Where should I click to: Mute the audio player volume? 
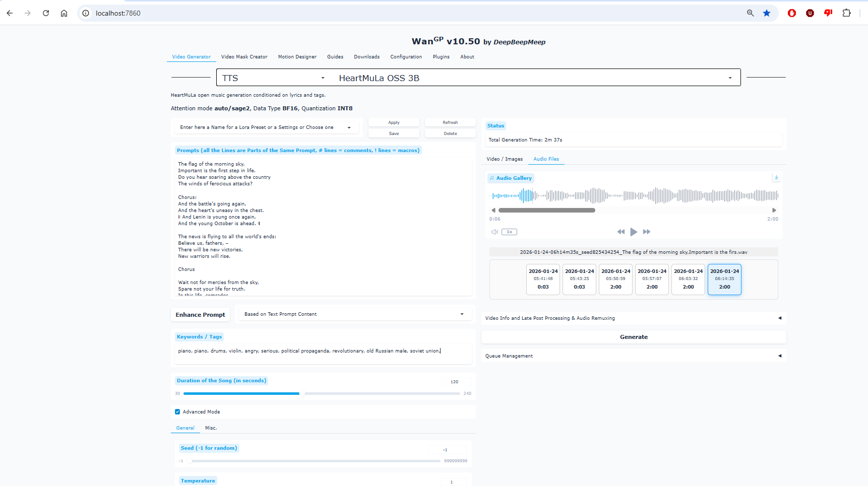pyautogui.click(x=494, y=232)
